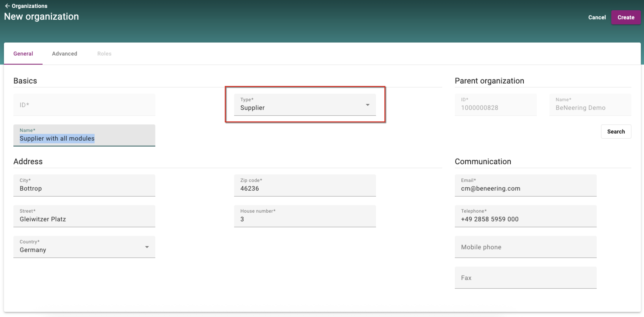The height and width of the screenshot is (317, 644).
Task: Click the Cancel button
Action: 597,17
